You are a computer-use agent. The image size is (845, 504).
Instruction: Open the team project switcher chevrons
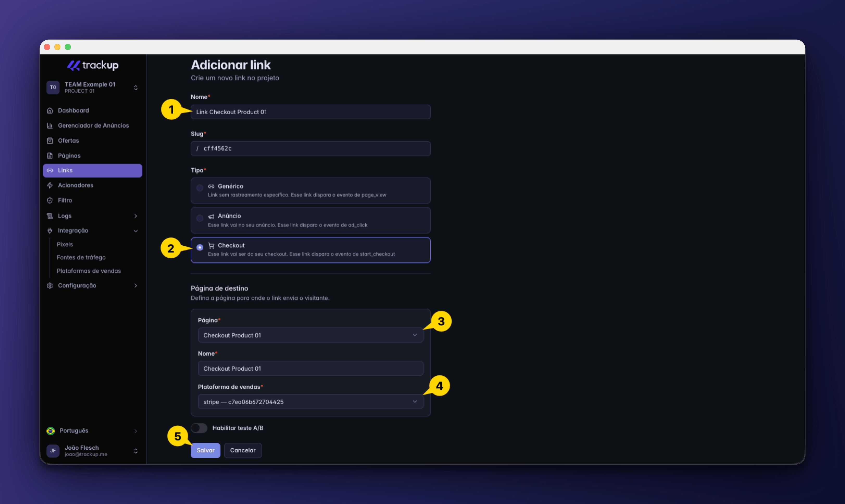[136, 88]
